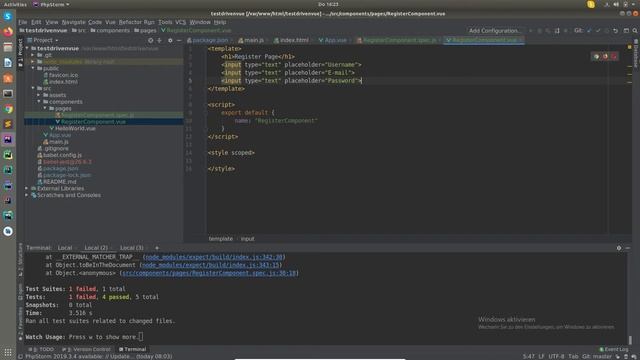Expand the .git folder
Image resolution: width=640 pixels, height=360 pixels.
33,55
